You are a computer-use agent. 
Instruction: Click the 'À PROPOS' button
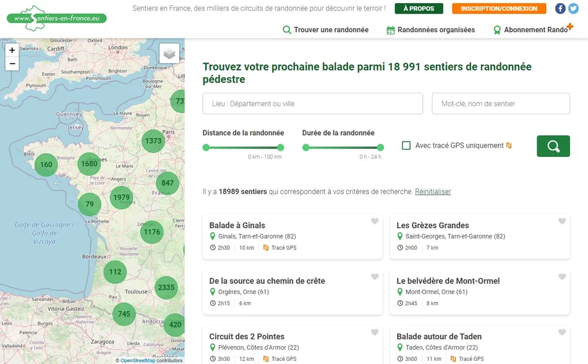[x=419, y=9]
